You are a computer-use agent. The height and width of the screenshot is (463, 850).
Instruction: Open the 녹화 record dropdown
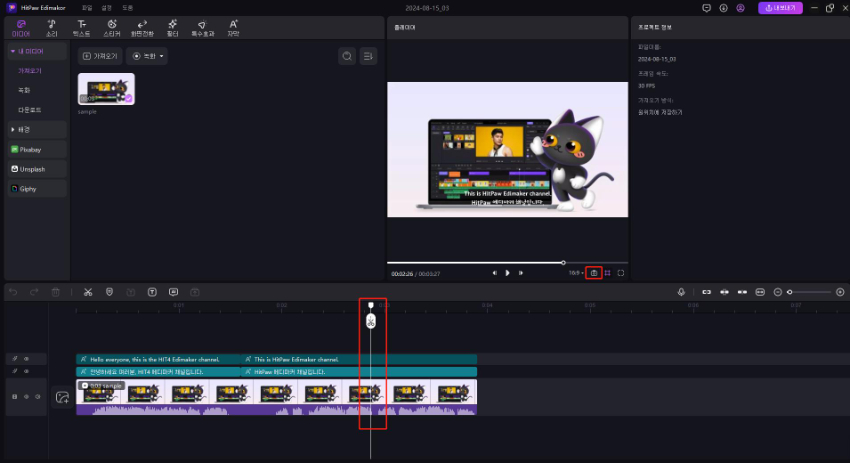[x=148, y=56]
